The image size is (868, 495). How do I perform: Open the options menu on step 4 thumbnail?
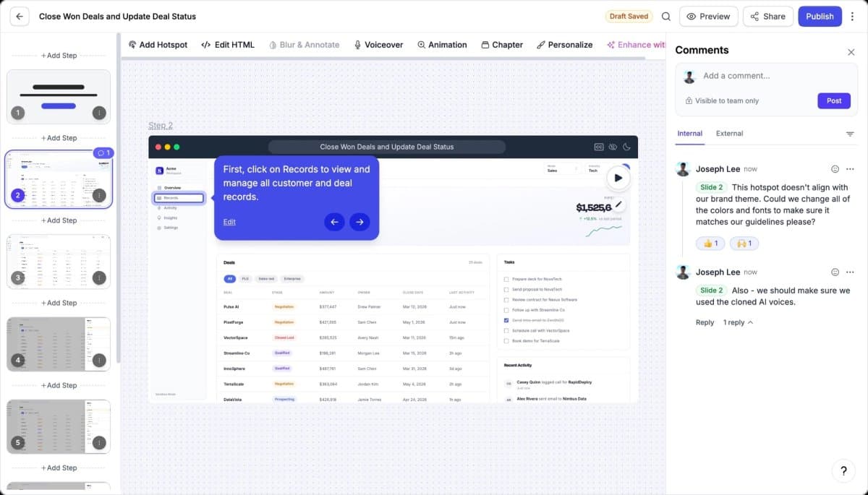[x=99, y=360]
